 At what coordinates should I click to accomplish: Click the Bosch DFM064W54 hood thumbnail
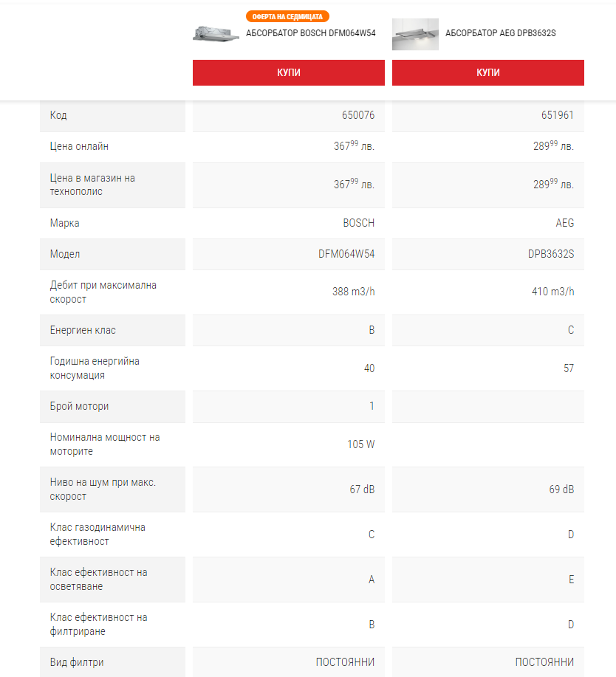216,34
